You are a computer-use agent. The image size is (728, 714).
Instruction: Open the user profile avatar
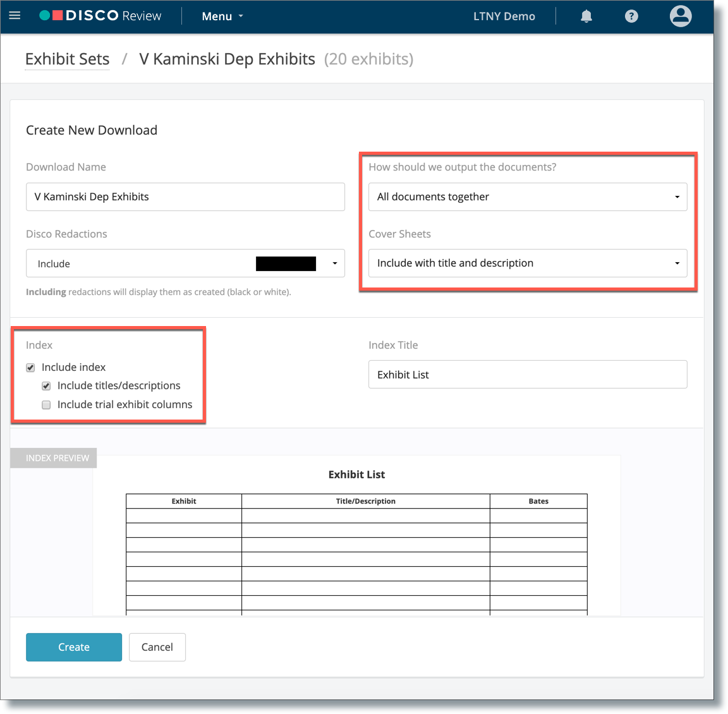coord(680,16)
